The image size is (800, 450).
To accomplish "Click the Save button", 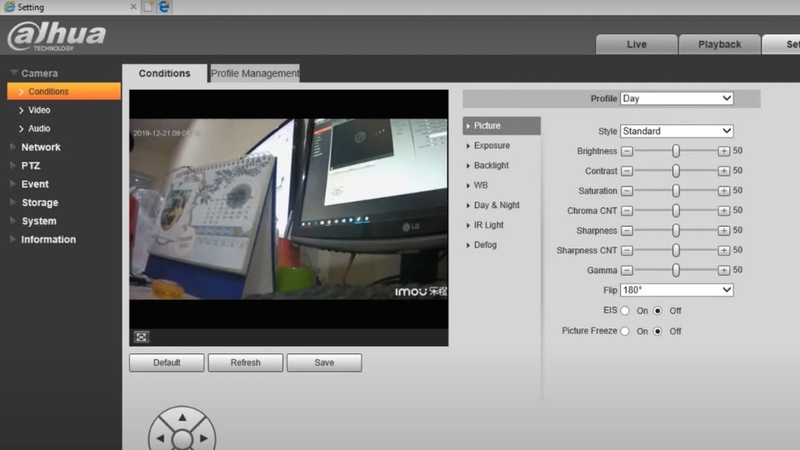I will pyautogui.click(x=324, y=363).
